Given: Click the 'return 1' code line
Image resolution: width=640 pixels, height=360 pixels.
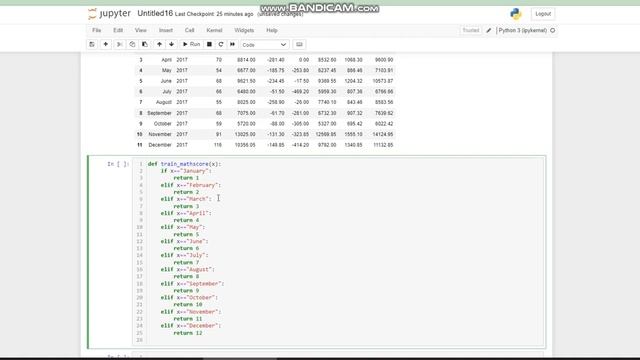Looking at the screenshot, I should (186, 178).
